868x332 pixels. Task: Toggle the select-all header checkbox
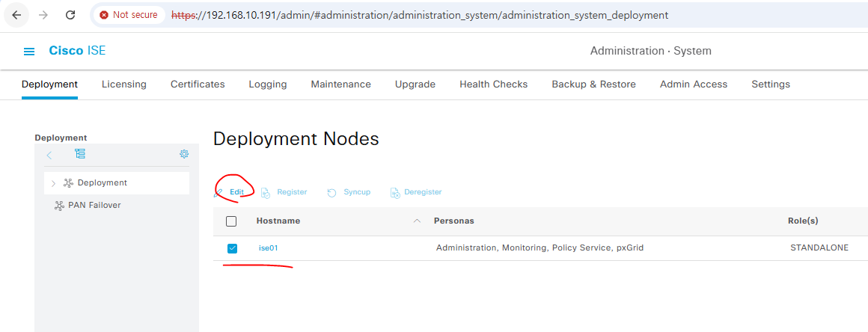231,221
